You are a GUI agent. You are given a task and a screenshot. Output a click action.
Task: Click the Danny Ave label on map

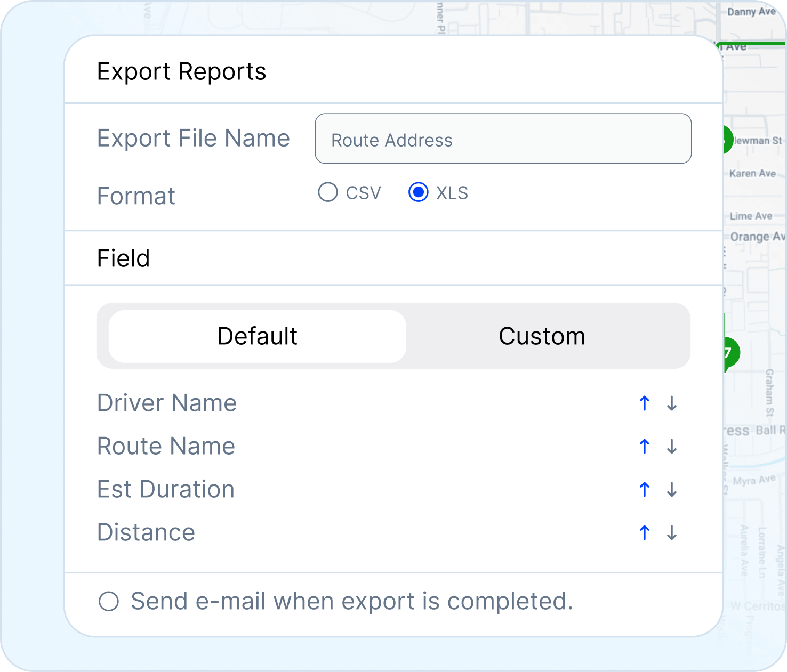click(x=751, y=12)
